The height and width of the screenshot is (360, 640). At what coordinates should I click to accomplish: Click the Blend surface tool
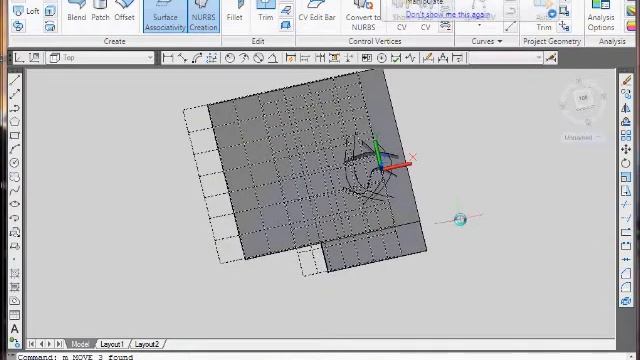pyautogui.click(x=77, y=11)
